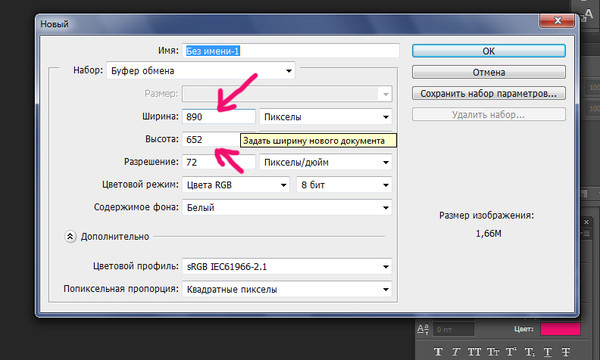Click the Разрешение resolution field
Screen dimensions: 600x360
pos(219,162)
